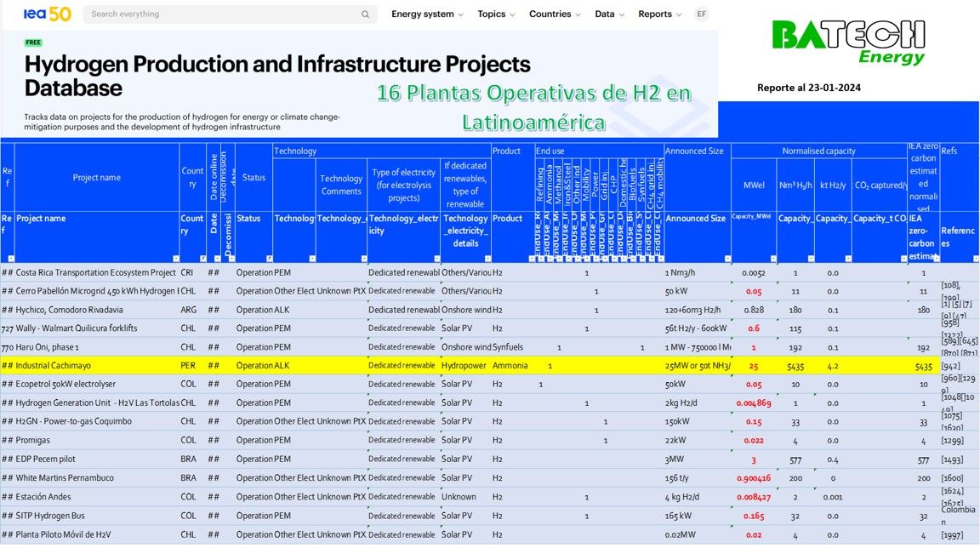Screen dimensions: 980x548
Task: Select 'Hydrogen Generation Unit - H2V Las Tortolas' cell
Action: coord(97,403)
